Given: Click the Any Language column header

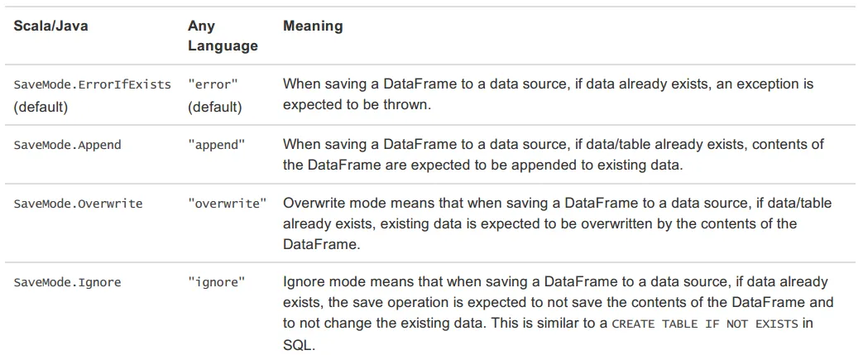Looking at the screenshot, I should click(x=223, y=36).
